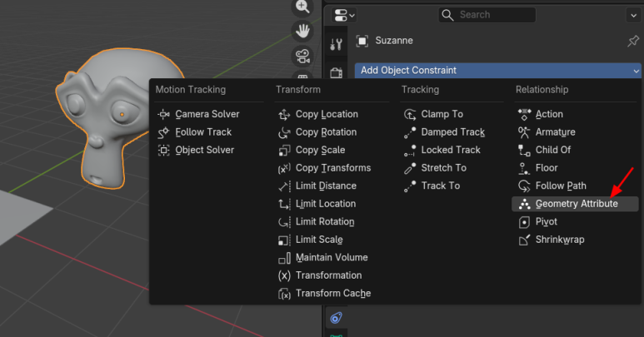Image resolution: width=644 pixels, height=337 pixels.
Task: Choose Geometry Attribute constraint
Action: 575,204
